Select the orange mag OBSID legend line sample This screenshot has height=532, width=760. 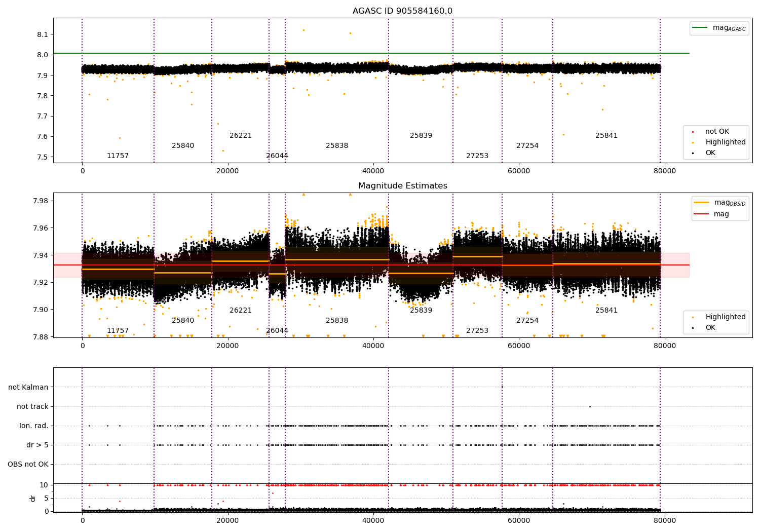click(701, 202)
